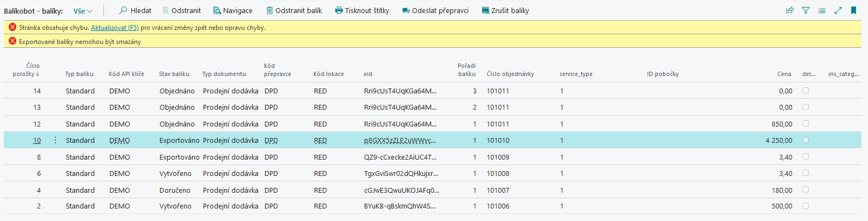Click Tisknout štítky printer action
The height and width of the screenshot is (221, 868).
point(362,10)
